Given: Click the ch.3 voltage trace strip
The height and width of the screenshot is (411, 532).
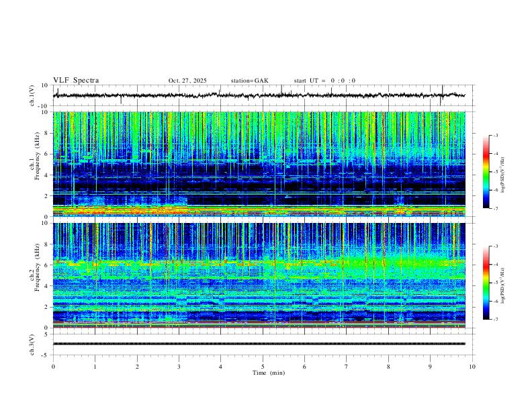Looking at the screenshot, I should point(259,344).
